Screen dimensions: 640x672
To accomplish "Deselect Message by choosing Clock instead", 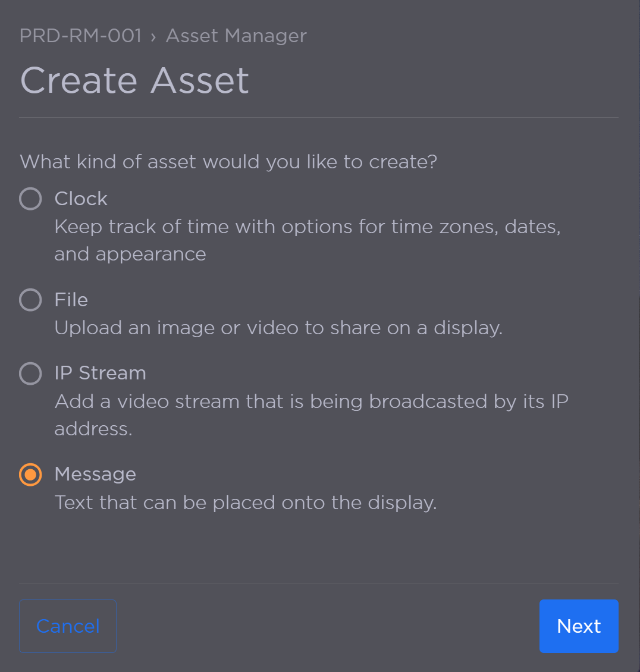I will point(30,199).
